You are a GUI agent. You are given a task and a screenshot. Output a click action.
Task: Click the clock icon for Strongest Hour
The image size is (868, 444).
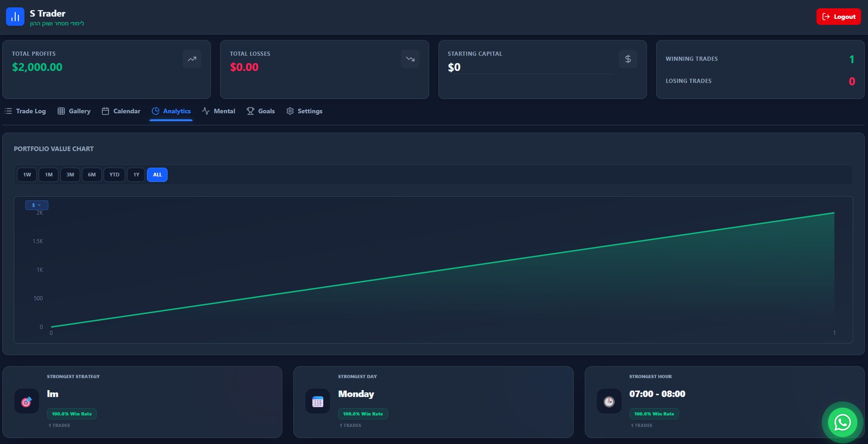(x=609, y=402)
